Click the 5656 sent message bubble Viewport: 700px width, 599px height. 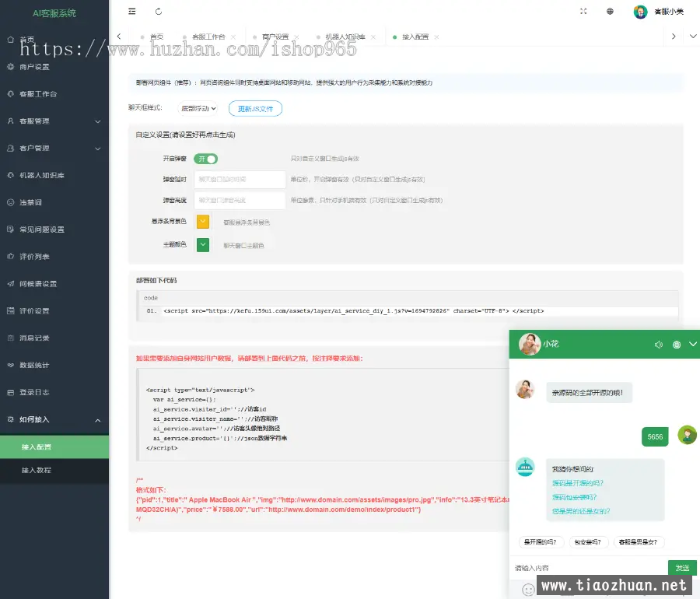[655, 437]
